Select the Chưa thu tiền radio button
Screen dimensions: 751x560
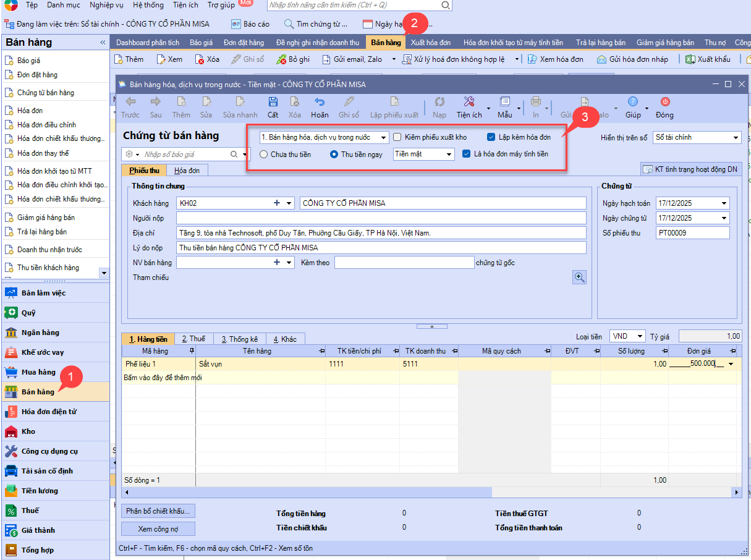click(264, 155)
